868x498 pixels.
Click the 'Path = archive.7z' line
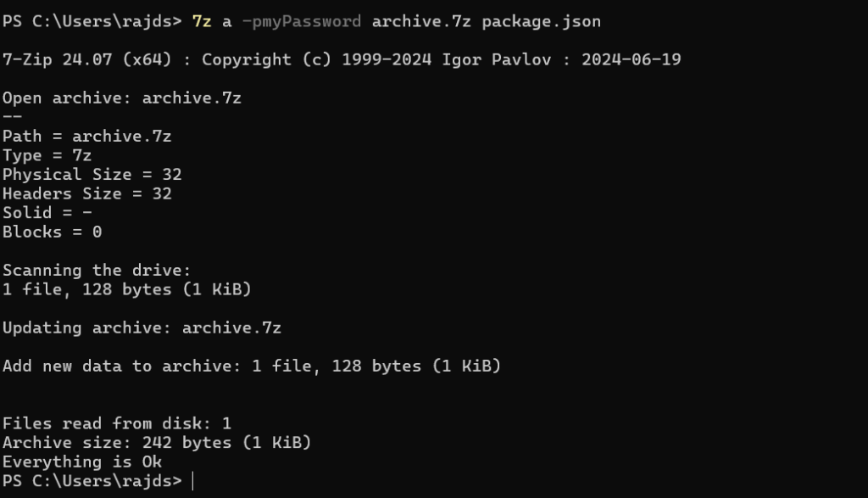point(86,137)
